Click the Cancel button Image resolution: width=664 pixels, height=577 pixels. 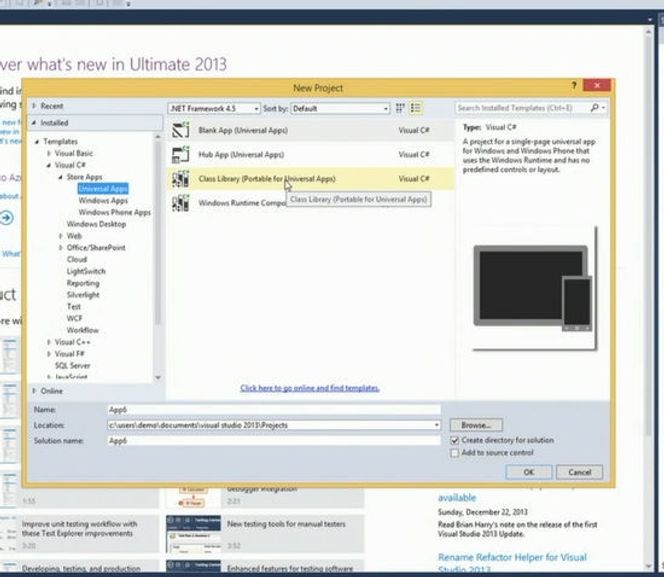579,472
